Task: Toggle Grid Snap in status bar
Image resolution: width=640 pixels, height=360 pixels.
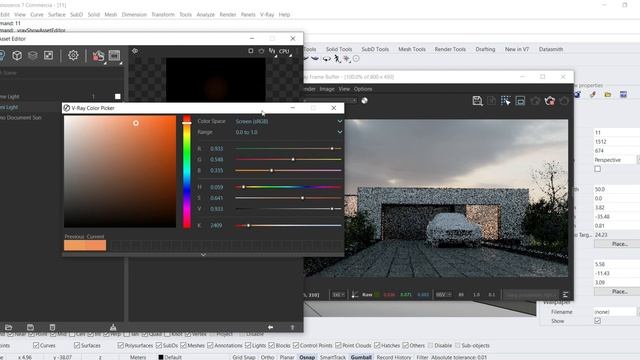Action: point(244,357)
